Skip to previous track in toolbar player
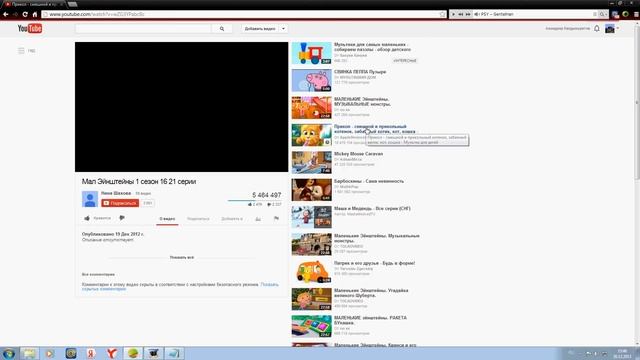This screenshot has height=360, width=640. [x=460, y=14]
